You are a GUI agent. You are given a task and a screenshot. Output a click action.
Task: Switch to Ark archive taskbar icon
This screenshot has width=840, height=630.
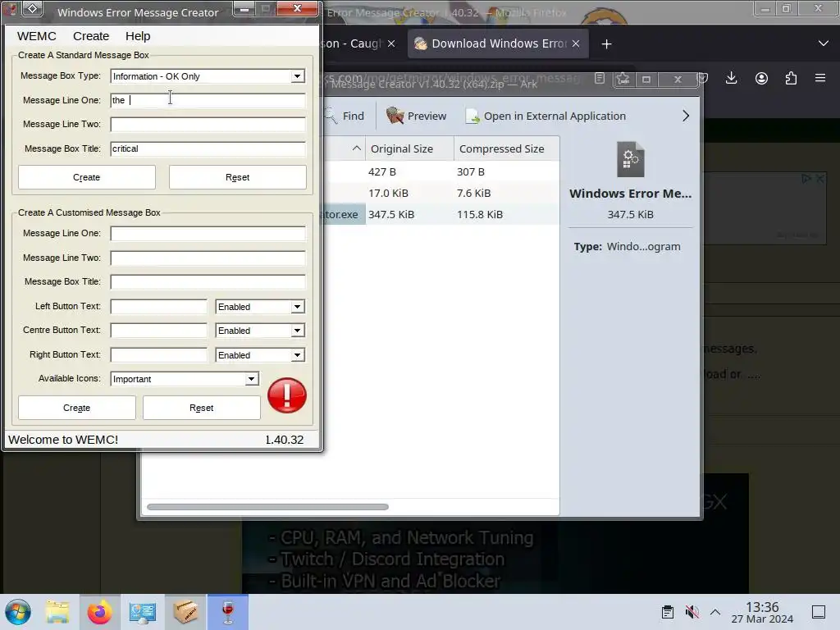tap(185, 612)
